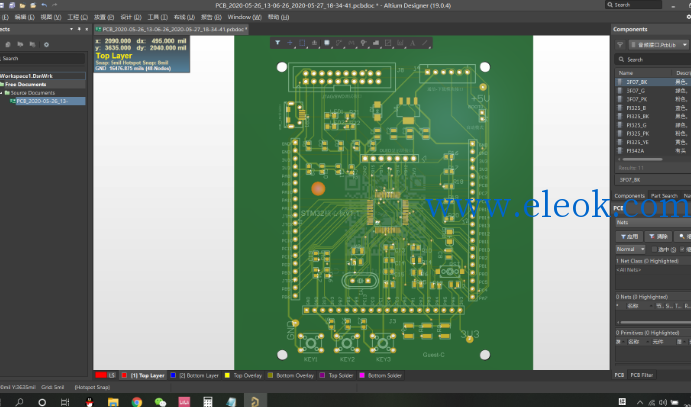Click the Components panel search field
Screen dimensions: 691x407
[x=653, y=59]
